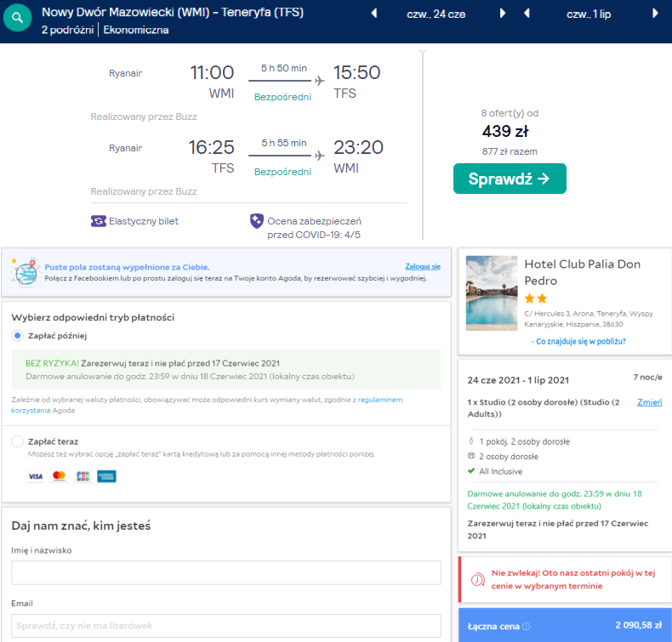Click the Visa card icon
Screen dimensions: 672x642
coord(36,476)
